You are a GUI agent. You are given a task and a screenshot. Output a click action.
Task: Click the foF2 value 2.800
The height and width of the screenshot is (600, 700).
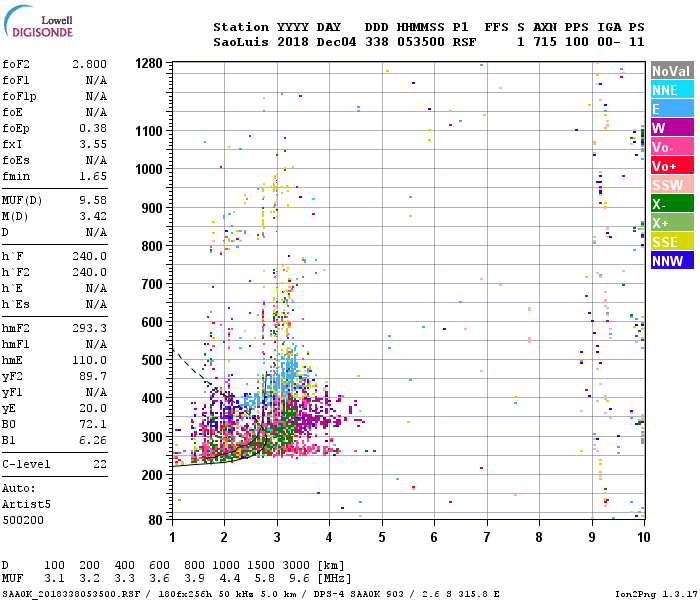(89, 64)
